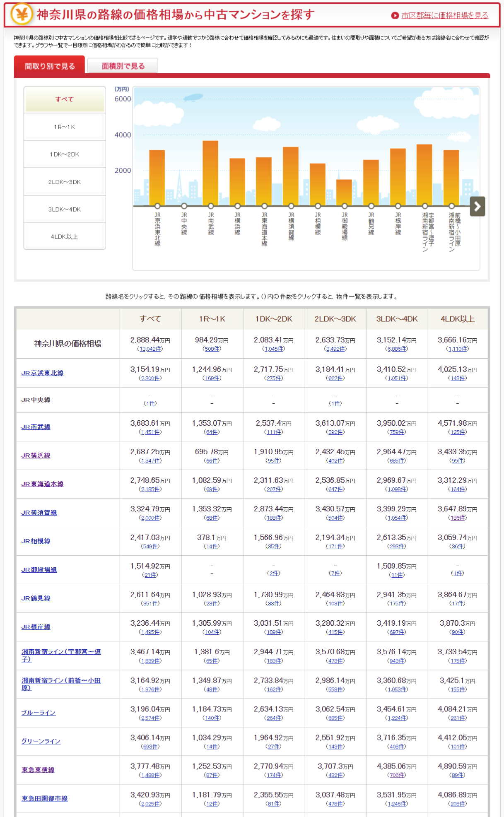Click the JR中央線 axis marker circle
This screenshot has width=504, height=817.
tap(184, 206)
